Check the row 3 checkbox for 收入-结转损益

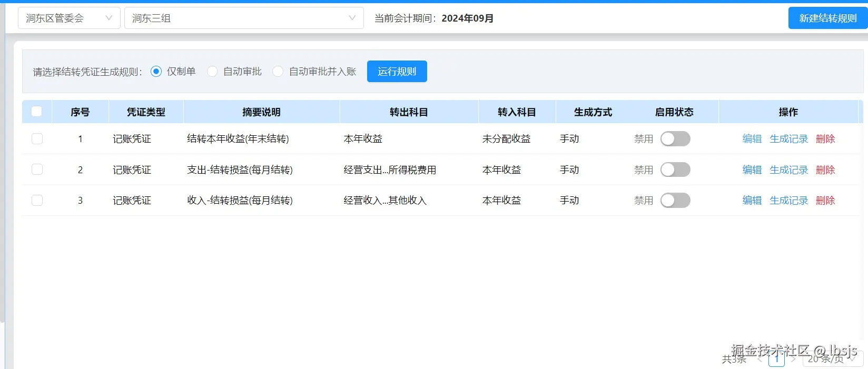(x=37, y=200)
